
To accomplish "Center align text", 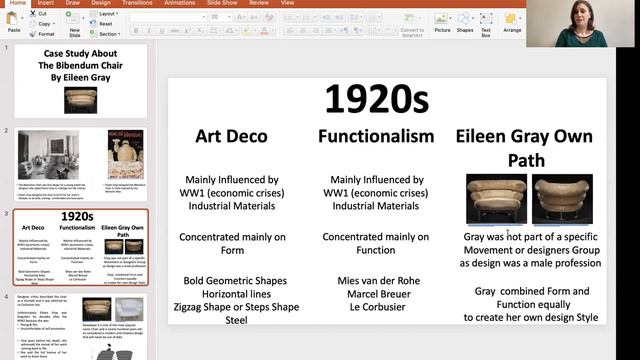I will pos(302,31).
